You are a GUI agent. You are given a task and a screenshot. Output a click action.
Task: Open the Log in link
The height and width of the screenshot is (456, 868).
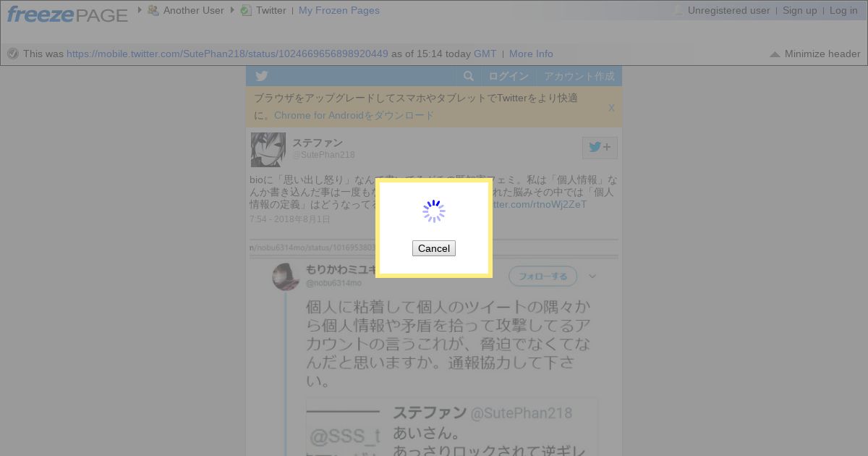click(843, 10)
